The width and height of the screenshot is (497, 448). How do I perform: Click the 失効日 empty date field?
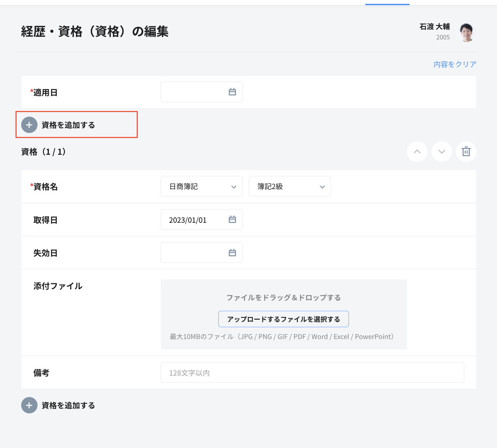(x=192, y=253)
